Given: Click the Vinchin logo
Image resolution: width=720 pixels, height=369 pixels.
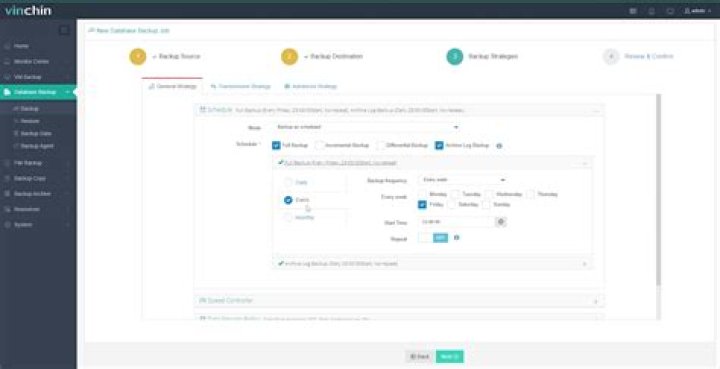Looking at the screenshot, I should [28, 10].
